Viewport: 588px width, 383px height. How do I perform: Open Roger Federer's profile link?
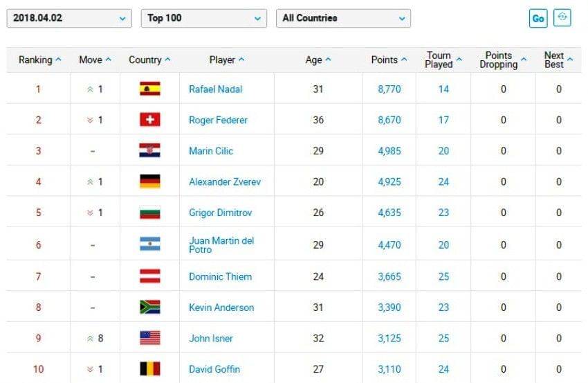[x=218, y=120]
